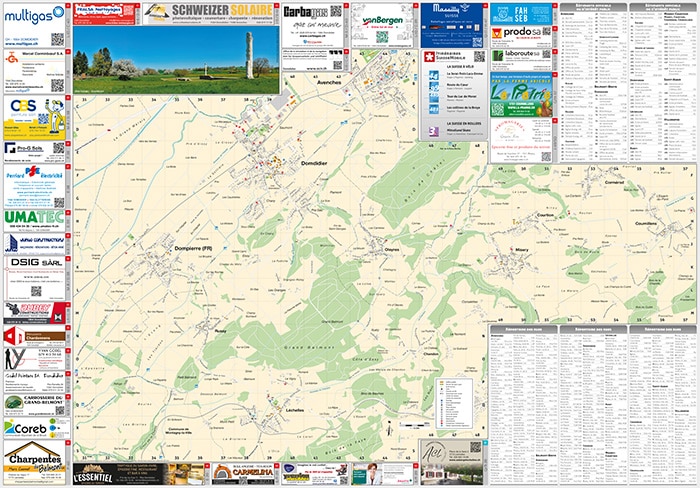Click the QR code in the multigas ad

(57, 39)
